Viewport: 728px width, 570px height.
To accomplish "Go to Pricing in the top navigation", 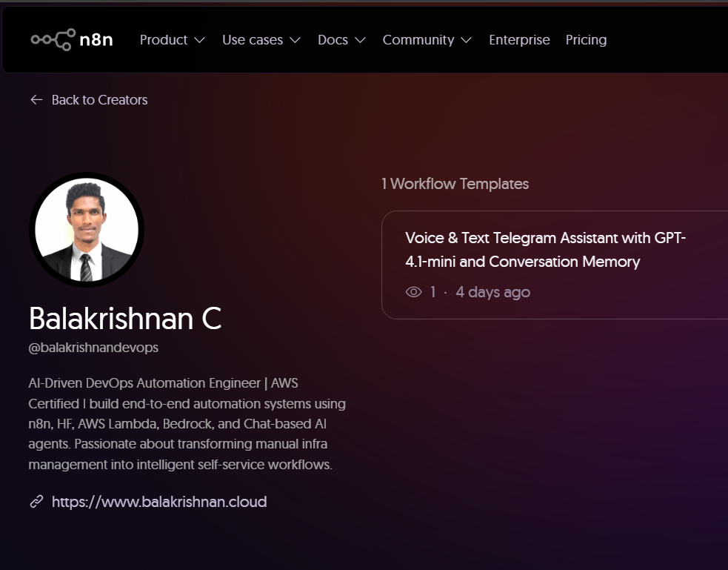I will point(586,40).
